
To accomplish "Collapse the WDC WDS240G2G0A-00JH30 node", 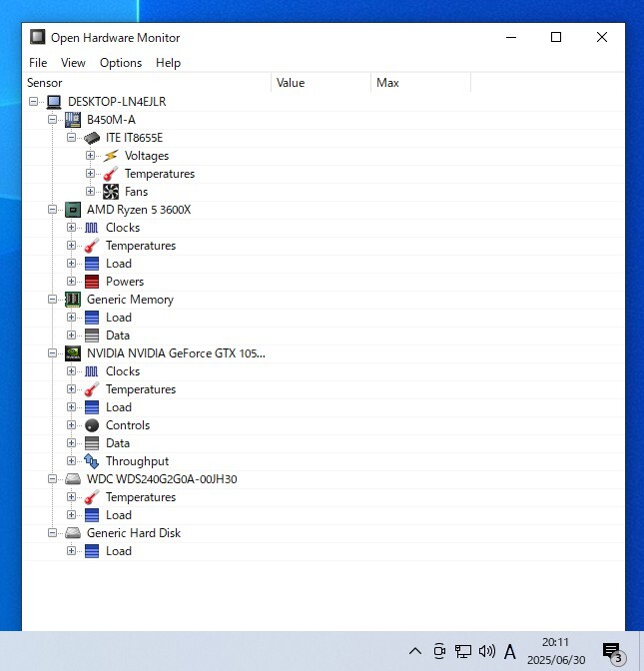I will (x=53, y=479).
